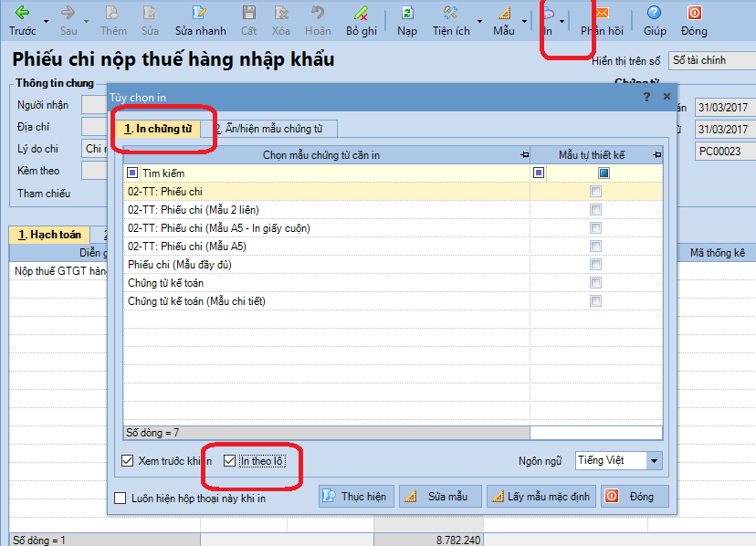Pin the Chọn mẫu chứng từ cần in column
756x546 pixels.
point(525,155)
